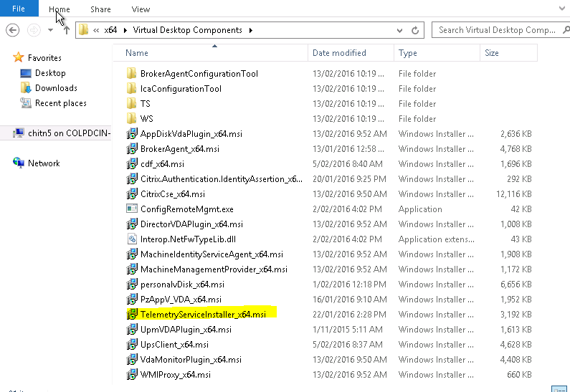Select ConfigRemoteMgmt.exe application icon
This screenshot has width=570, height=392.
(132, 209)
